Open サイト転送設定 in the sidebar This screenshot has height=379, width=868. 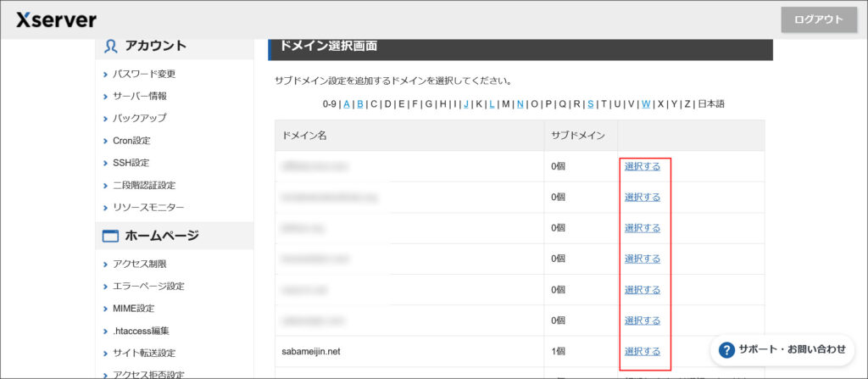point(144,353)
